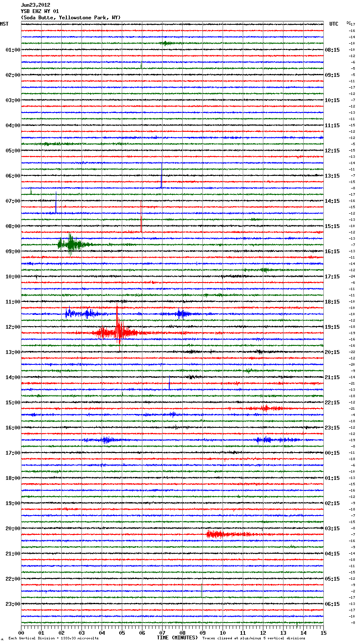The width and height of the screenshot is (357, 644).
Task: Click the UTC timezone header
Action: pos(333,24)
